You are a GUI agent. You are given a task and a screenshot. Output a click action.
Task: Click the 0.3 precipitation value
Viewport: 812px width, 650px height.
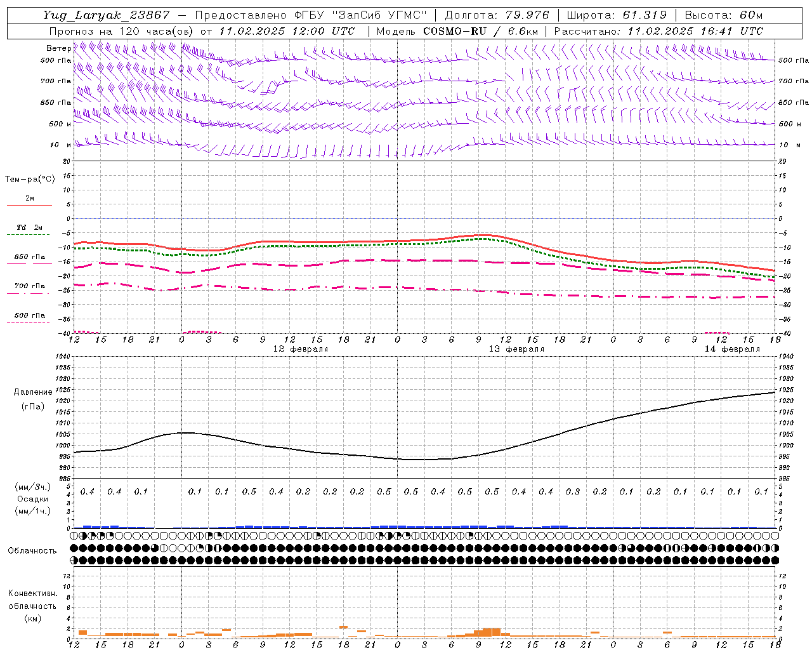[x=573, y=492]
